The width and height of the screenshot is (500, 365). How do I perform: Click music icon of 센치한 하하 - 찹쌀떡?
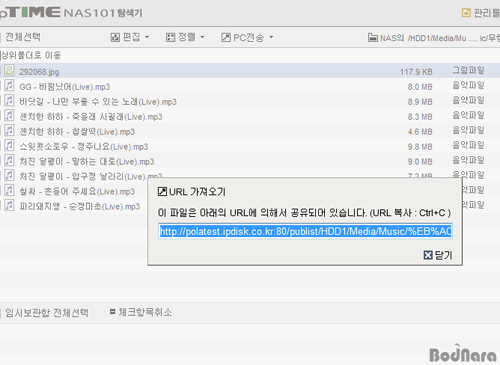pyautogui.click(x=9, y=131)
